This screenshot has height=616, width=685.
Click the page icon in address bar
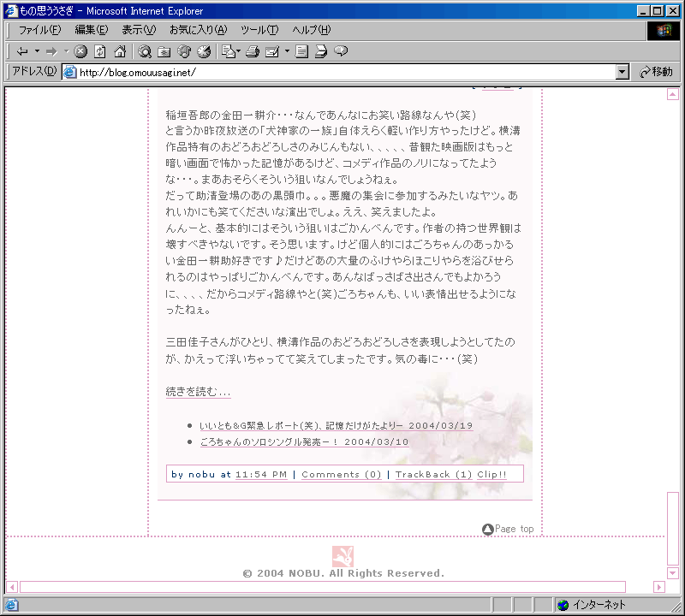[70, 72]
